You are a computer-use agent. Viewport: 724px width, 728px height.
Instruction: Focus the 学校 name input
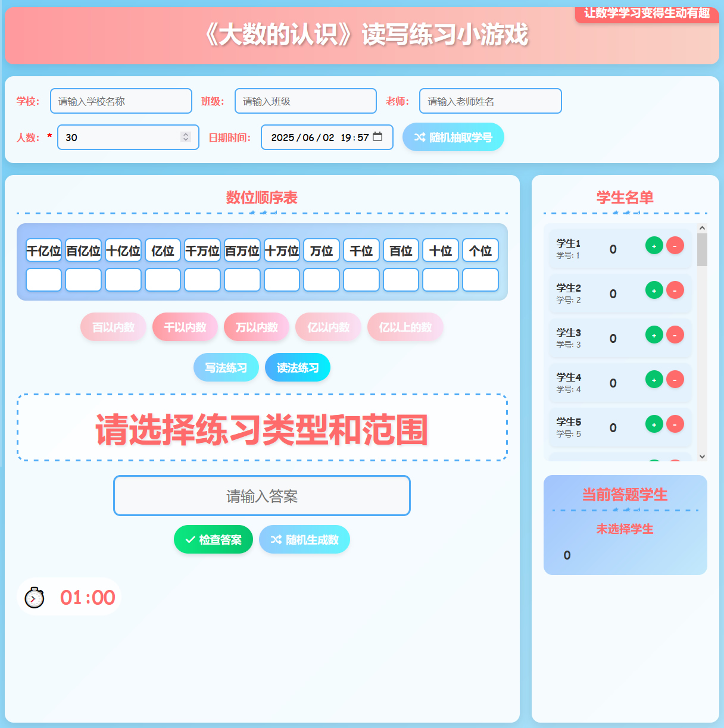121,101
